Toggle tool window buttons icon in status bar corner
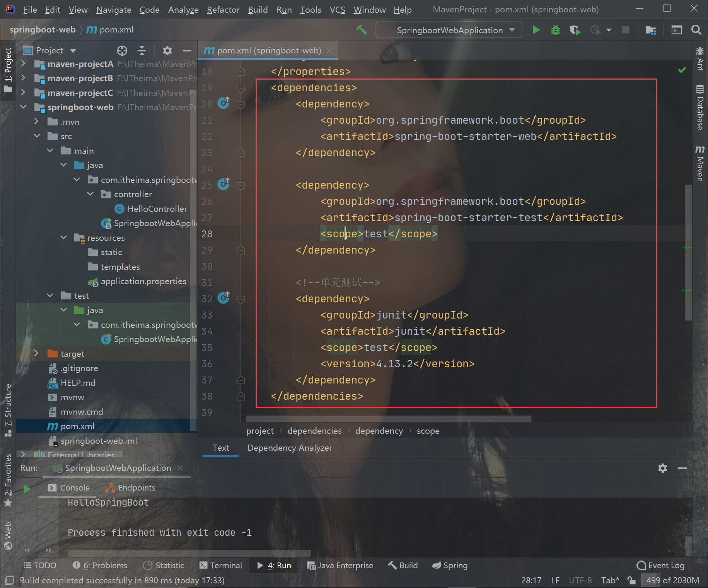Image resolution: width=708 pixels, height=588 pixels. tap(9, 580)
